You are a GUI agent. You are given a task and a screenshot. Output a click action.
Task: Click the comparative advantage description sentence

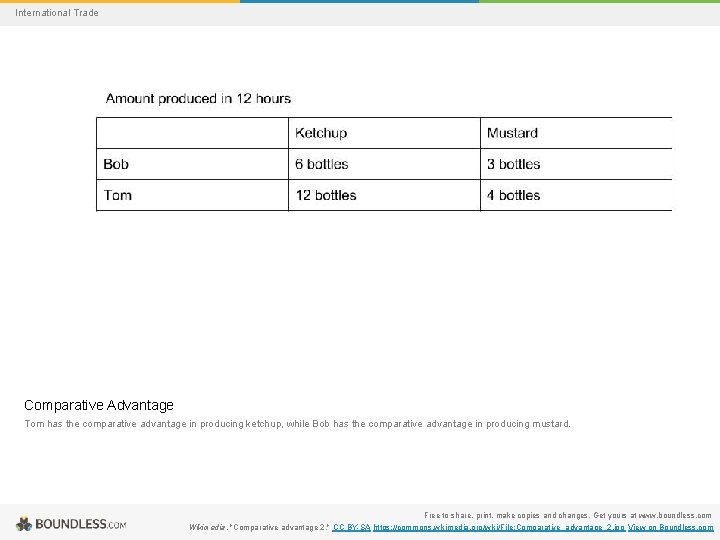tap(298, 424)
